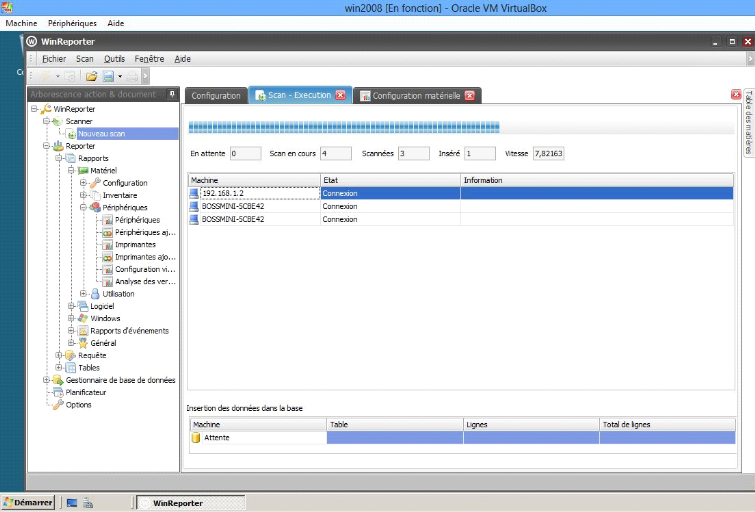The image size is (755, 512).
Task: Click the Gestionnaire de base de données icon
Action: coord(58,380)
